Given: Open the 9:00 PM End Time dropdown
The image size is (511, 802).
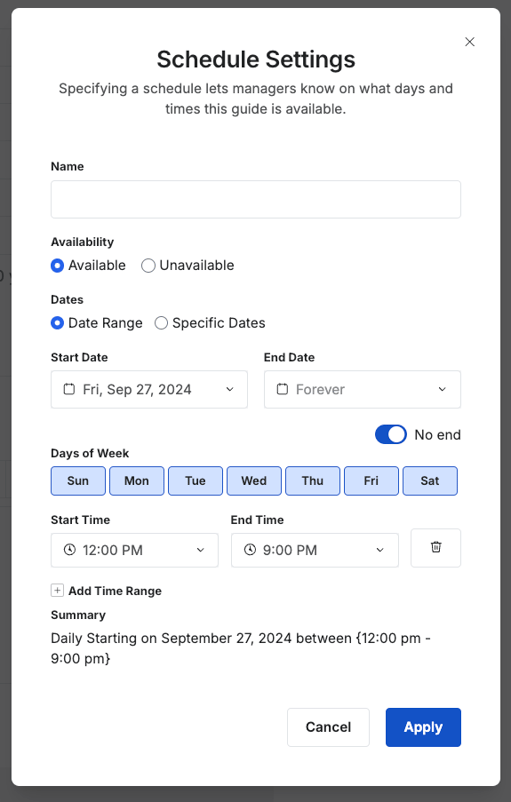Looking at the screenshot, I should tap(315, 550).
